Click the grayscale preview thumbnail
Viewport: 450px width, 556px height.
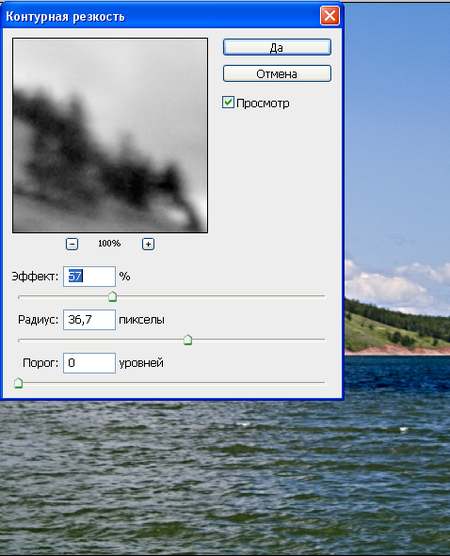click(110, 135)
